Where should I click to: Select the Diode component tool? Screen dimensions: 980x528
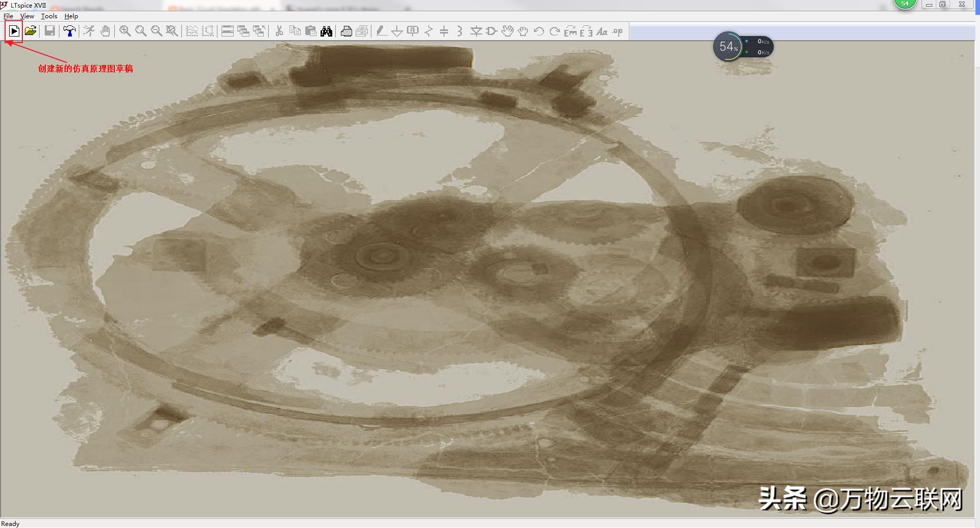(476, 31)
